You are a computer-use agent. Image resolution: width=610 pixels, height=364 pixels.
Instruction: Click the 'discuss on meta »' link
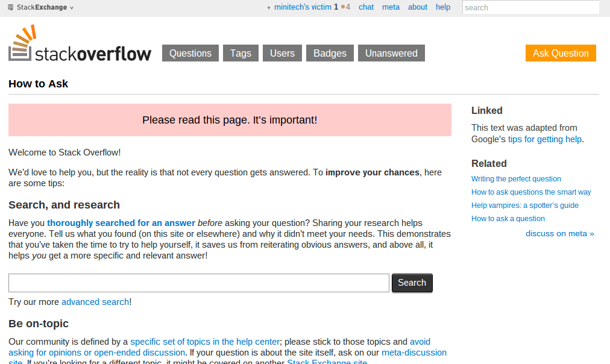point(560,233)
